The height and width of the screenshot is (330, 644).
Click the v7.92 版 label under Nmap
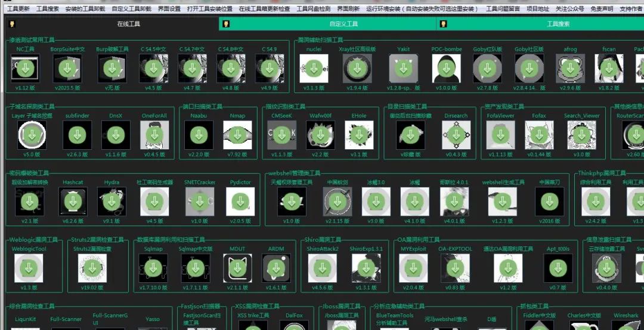[237, 155]
